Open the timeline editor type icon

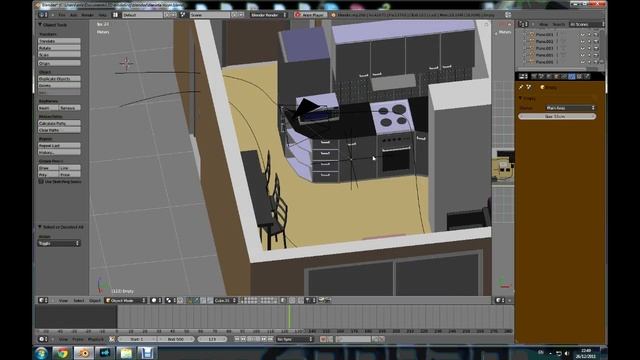click(x=43, y=339)
